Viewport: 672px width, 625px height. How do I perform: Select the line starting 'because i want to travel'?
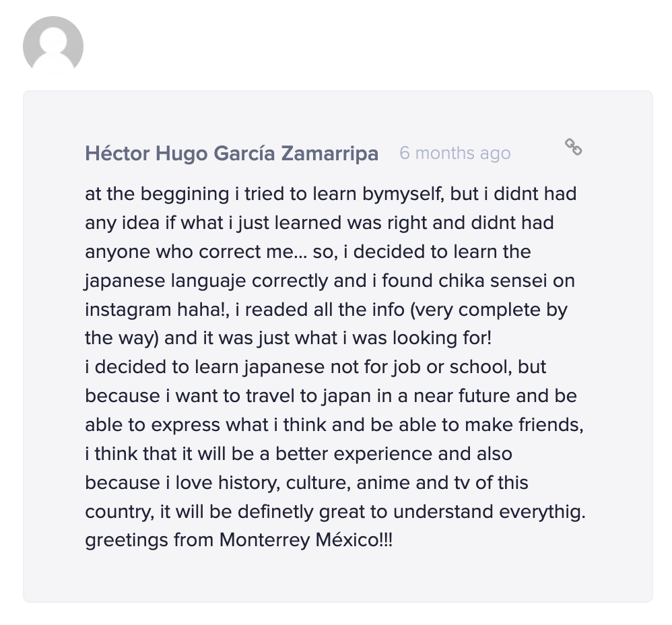[x=331, y=395]
